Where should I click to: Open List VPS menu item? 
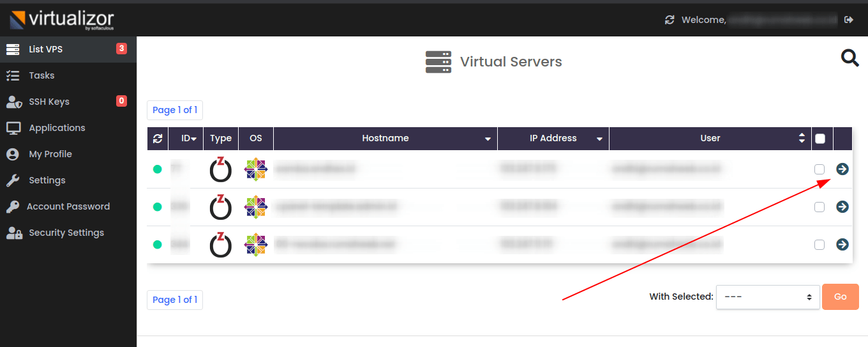pos(68,49)
